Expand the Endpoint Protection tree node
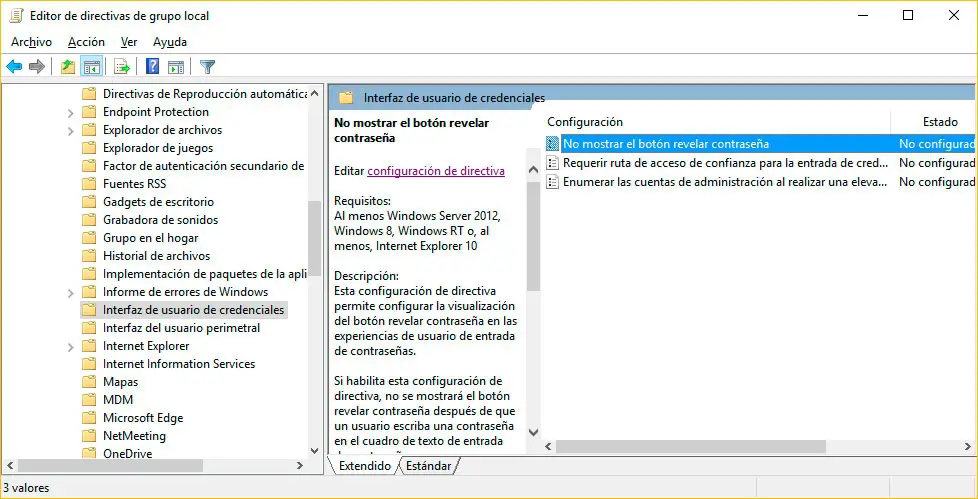 70,113
